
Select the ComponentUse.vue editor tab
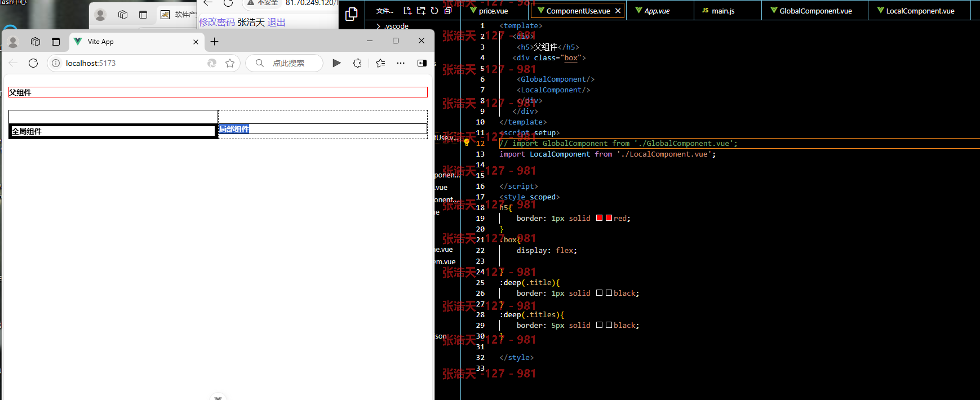click(x=578, y=11)
